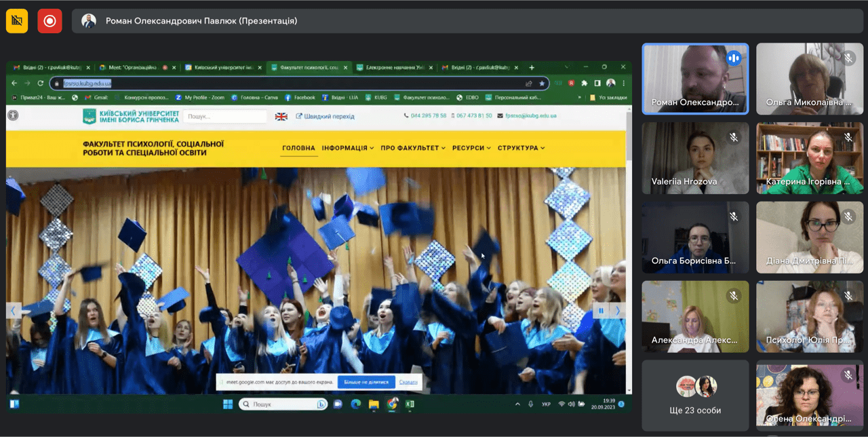This screenshot has width=868, height=437.
Task: Bookmark page with the star icon
Action: point(542,83)
